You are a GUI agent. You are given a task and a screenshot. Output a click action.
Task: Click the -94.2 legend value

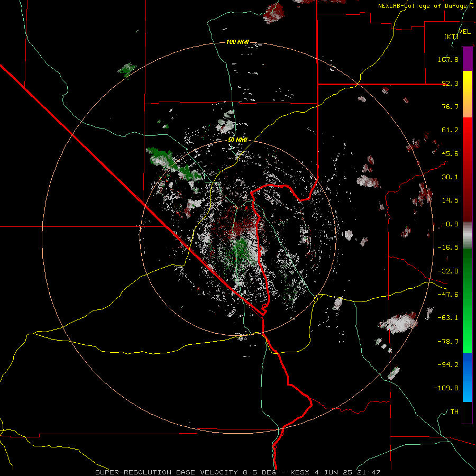[x=448, y=364]
